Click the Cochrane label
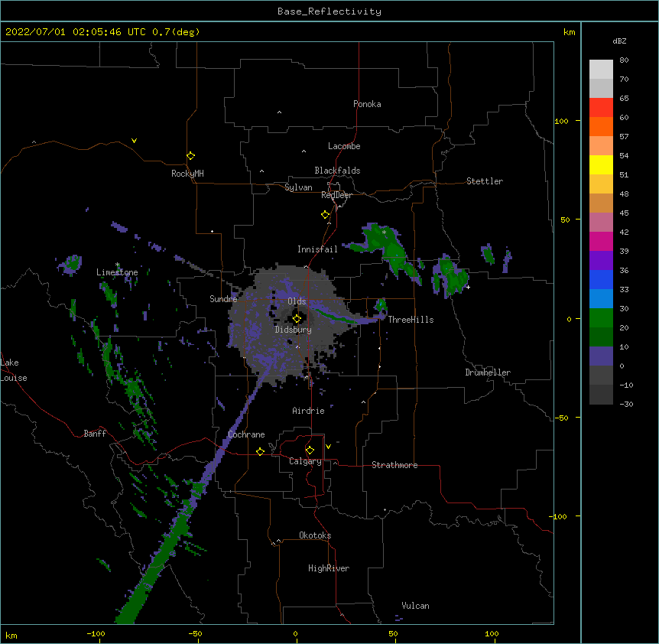659x644 pixels. 246,434
